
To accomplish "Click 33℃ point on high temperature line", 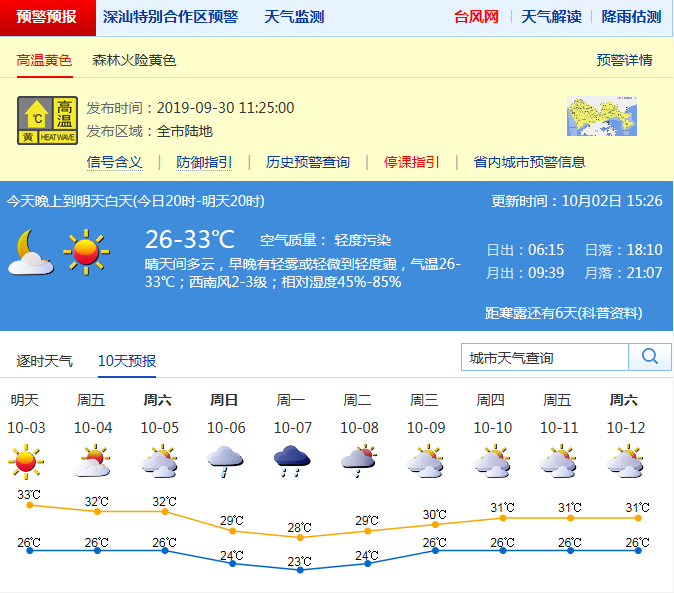I will point(30,505).
